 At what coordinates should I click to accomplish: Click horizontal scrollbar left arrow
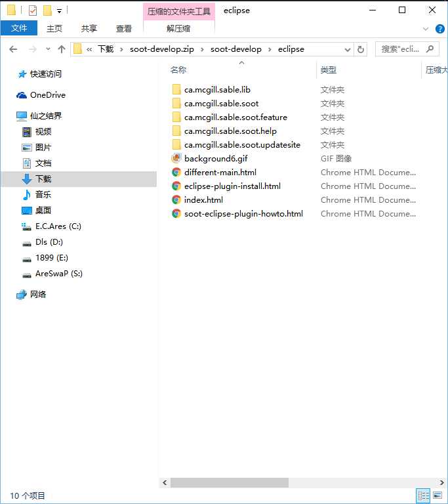(165, 482)
